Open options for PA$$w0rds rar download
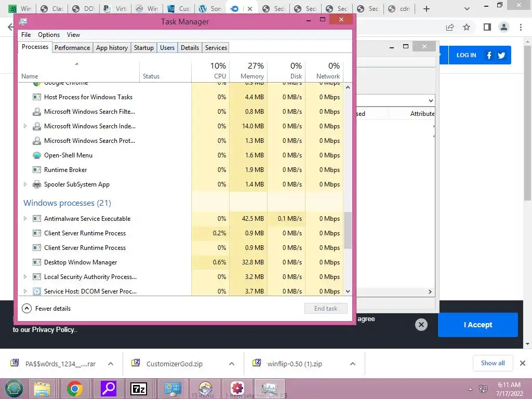 [x=110, y=364]
